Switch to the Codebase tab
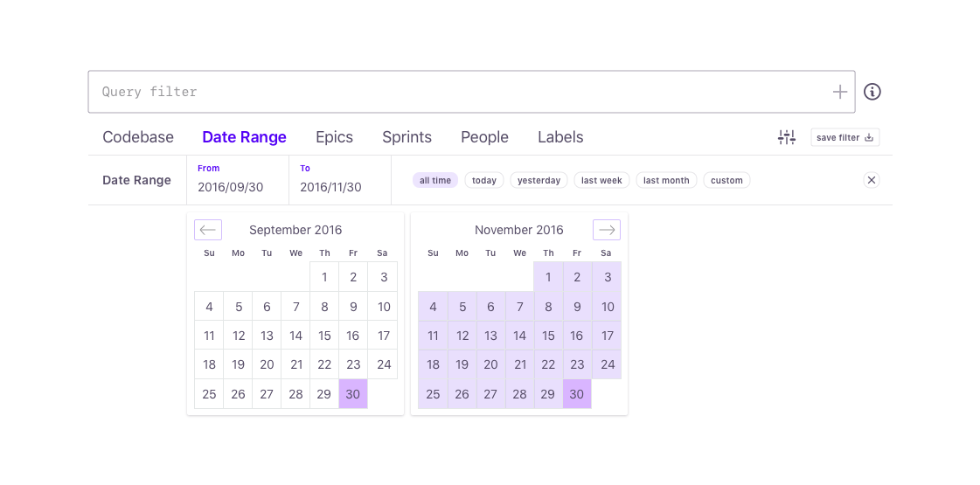Viewport: 980px width, 485px height. tap(138, 137)
